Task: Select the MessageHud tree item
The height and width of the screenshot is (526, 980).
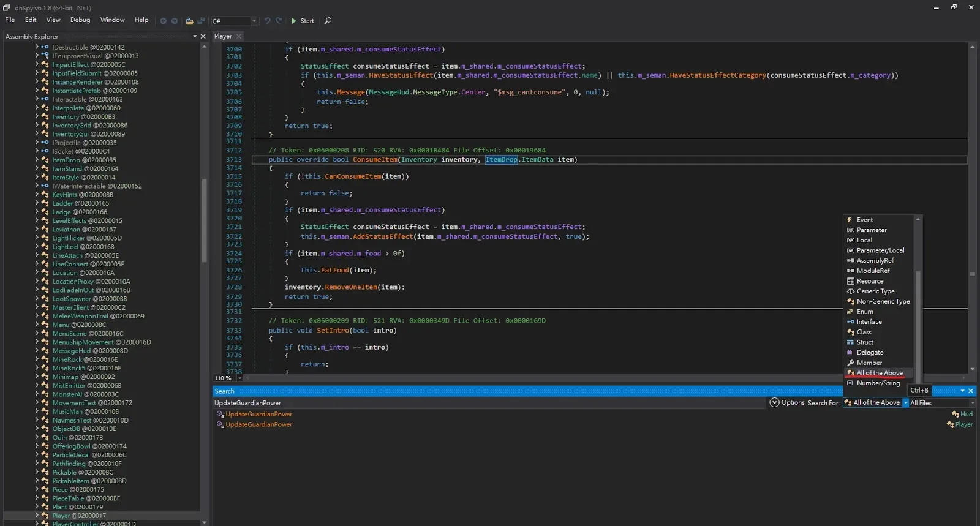Action: (90, 351)
